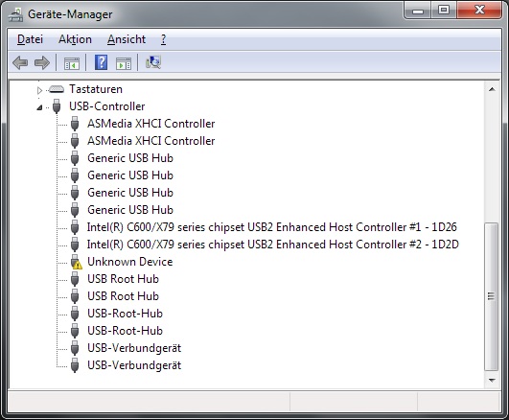
Task: Click the Unknown Device warning icon
Action: coord(76,262)
